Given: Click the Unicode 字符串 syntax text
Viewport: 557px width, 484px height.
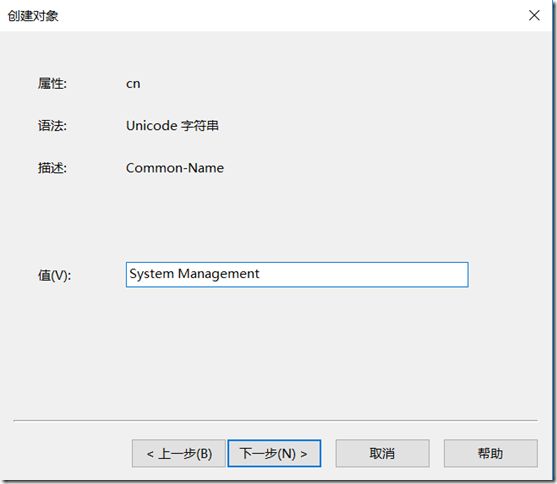Looking at the screenshot, I should (x=172, y=125).
